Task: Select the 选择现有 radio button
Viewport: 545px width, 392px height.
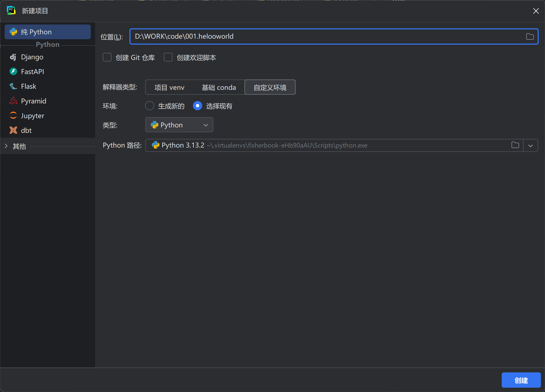Action: coord(198,106)
